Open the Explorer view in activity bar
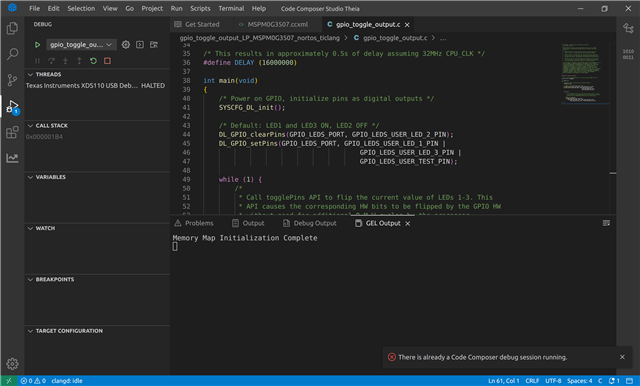The width and height of the screenshot is (640, 386). tap(12, 28)
